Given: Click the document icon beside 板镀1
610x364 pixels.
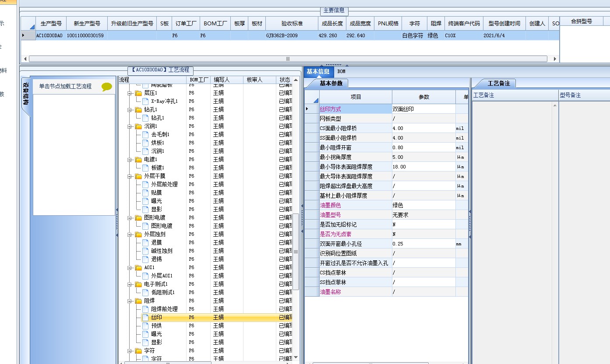Looking at the screenshot, I should pyautogui.click(x=146, y=168).
